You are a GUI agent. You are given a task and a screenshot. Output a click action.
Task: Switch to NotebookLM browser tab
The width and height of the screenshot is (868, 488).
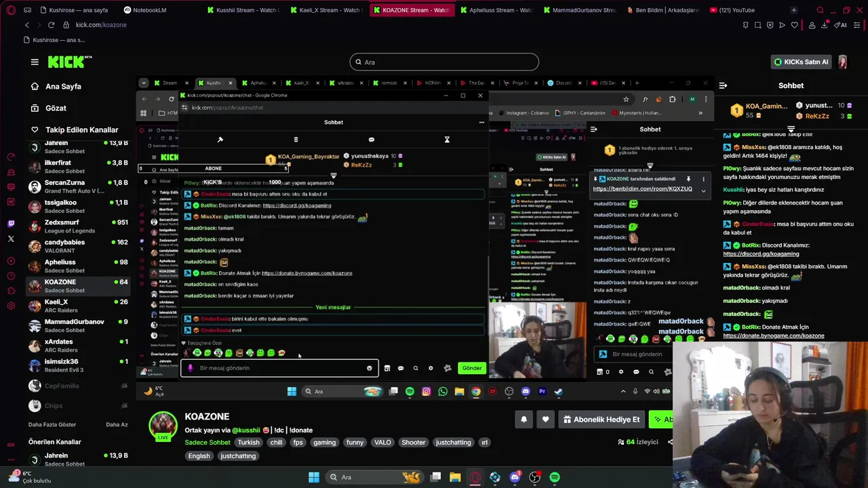coord(144,10)
